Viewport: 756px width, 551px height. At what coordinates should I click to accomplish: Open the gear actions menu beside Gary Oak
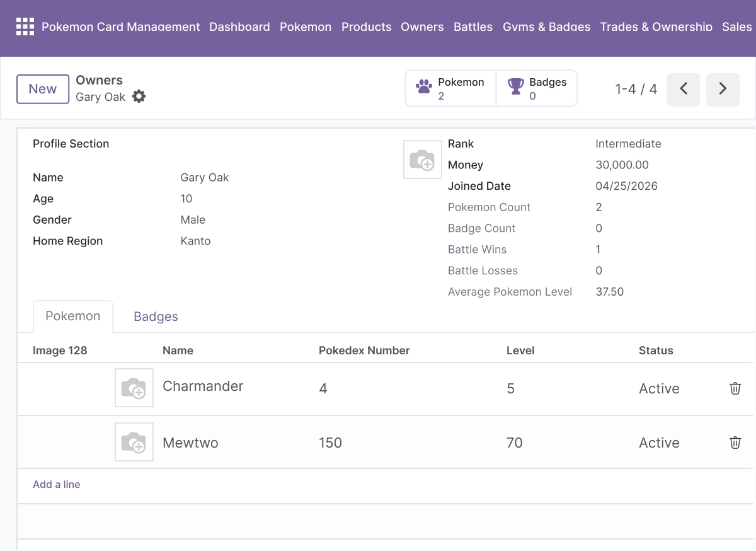coord(139,96)
